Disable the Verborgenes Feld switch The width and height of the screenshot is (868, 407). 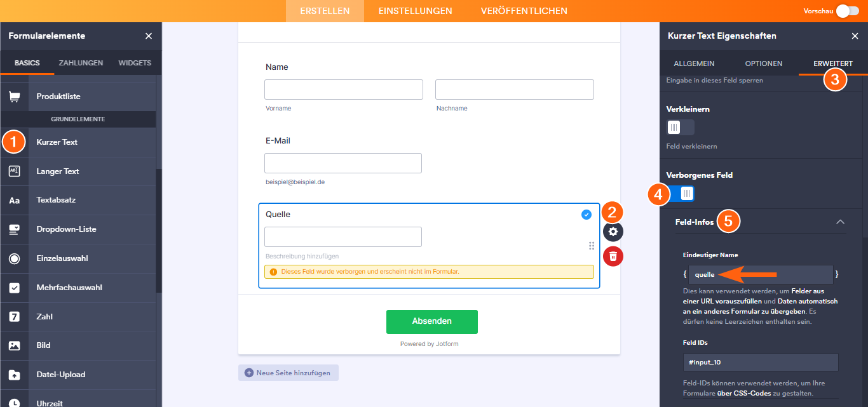coord(681,194)
